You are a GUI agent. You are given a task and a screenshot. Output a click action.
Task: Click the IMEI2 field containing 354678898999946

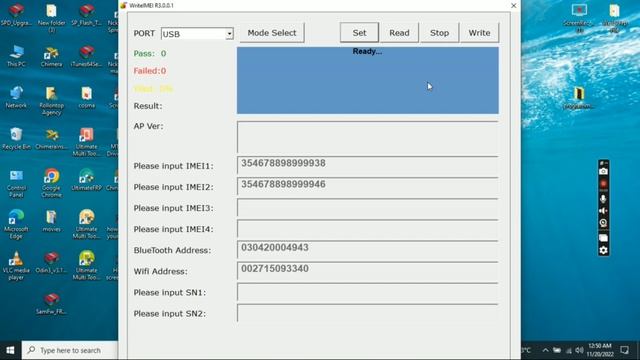point(367,187)
